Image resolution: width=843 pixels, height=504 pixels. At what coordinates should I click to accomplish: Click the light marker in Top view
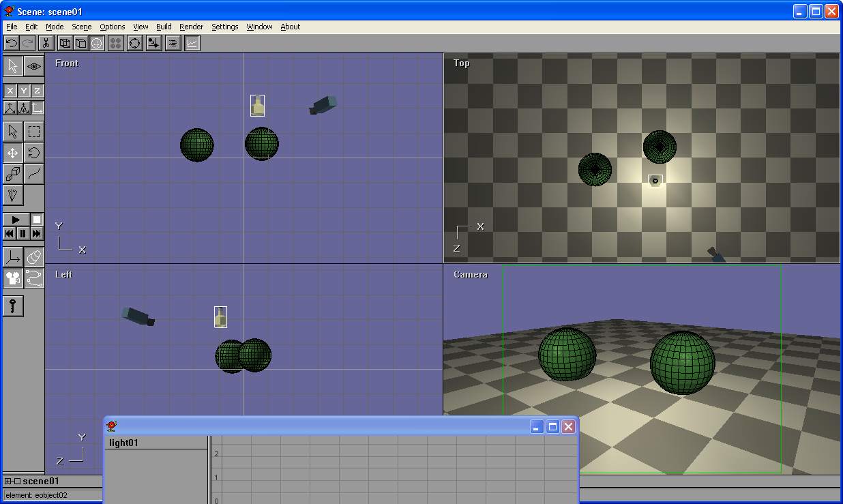click(x=655, y=181)
